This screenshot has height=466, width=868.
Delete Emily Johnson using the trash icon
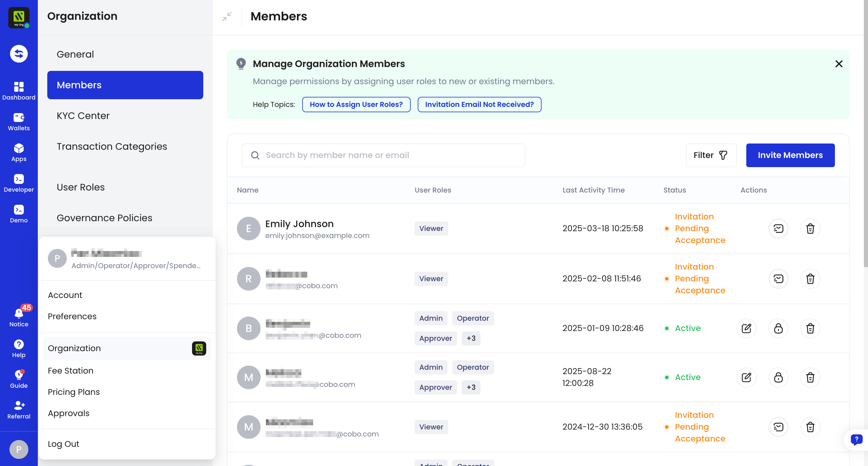[x=810, y=228]
